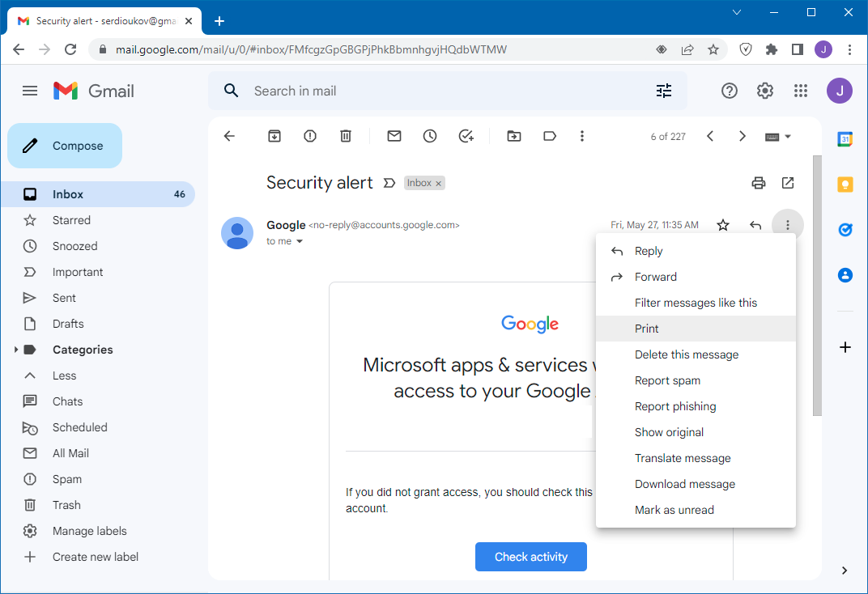Show search options filter icon

coord(664,91)
